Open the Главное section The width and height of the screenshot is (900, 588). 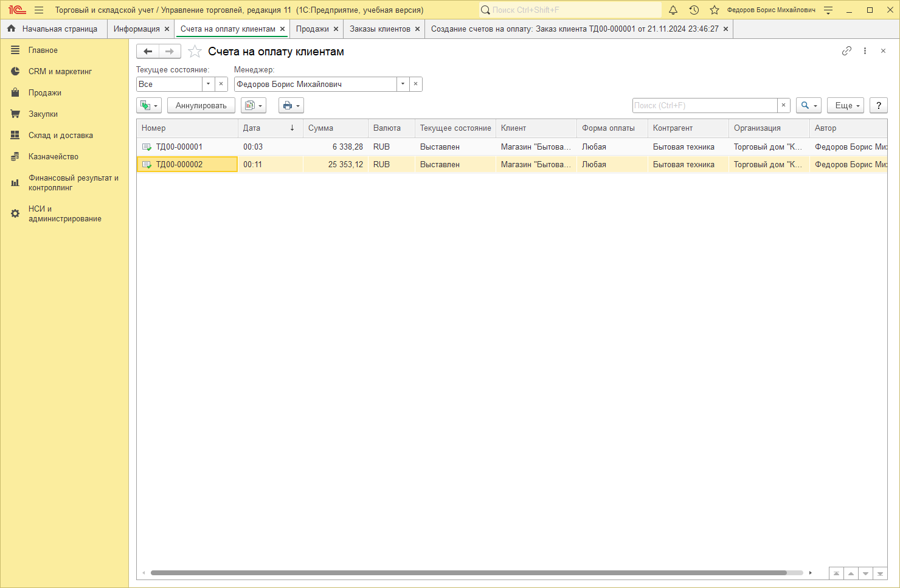64,50
